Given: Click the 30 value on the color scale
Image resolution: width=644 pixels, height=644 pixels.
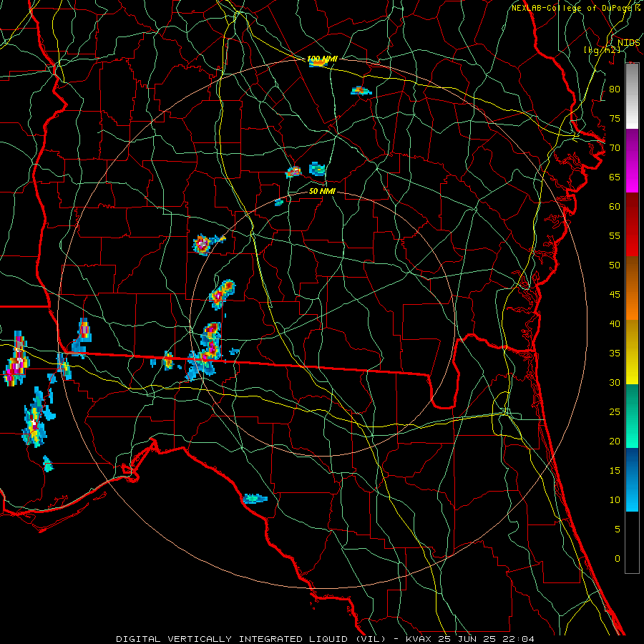Looking at the screenshot, I should 615,382.
